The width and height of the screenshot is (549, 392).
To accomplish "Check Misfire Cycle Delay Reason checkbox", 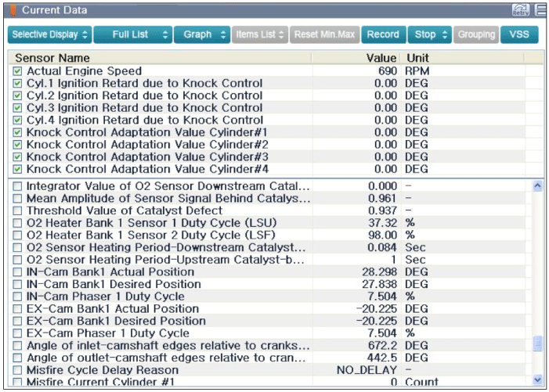I will (17, 370).
